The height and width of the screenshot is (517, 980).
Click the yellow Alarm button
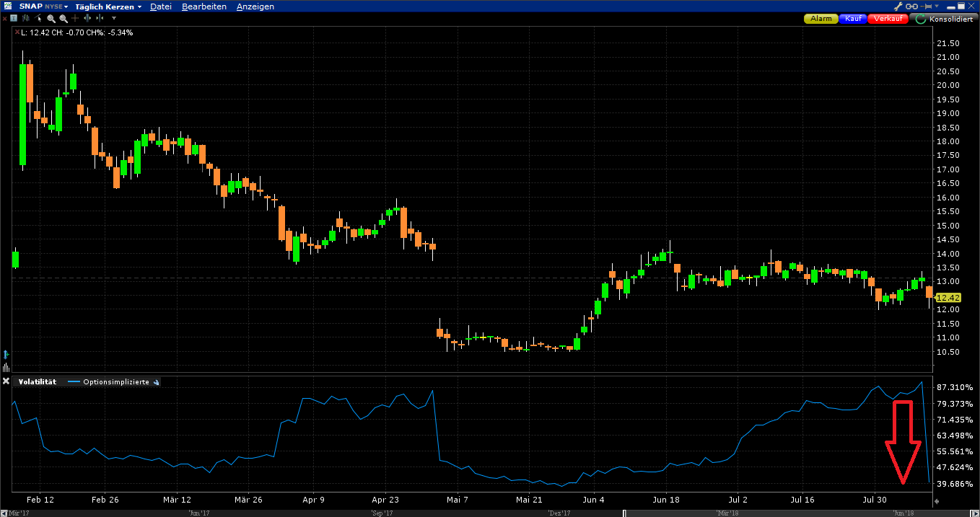(x=821, y=19)
